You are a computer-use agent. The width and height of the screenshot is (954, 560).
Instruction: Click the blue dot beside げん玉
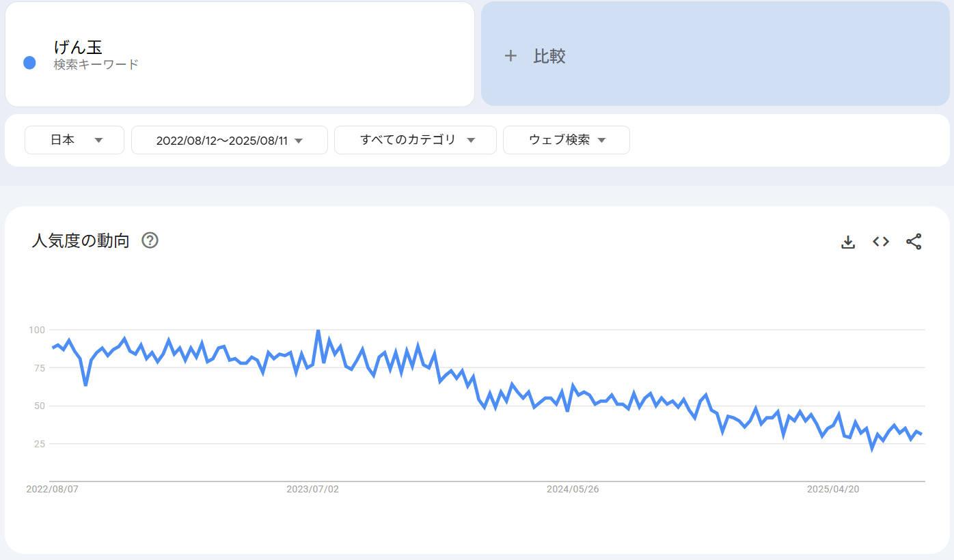pyautogui.click(x=29, y=63)
